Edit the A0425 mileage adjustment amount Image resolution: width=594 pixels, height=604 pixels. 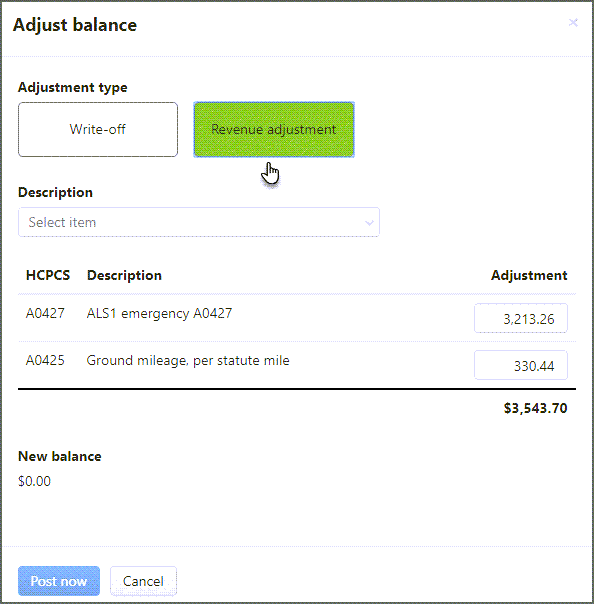521,365
